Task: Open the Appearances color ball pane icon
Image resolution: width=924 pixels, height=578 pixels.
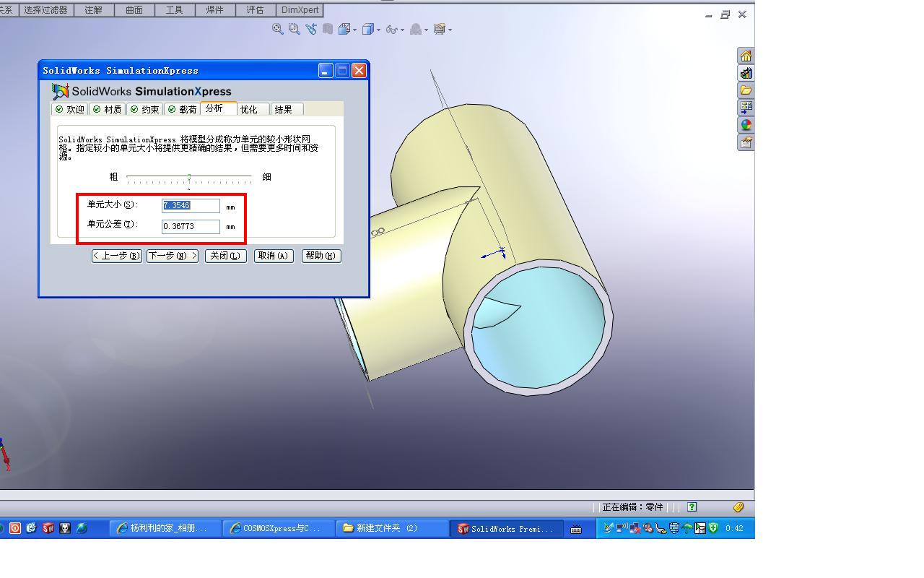Action: tap(746, 125)
